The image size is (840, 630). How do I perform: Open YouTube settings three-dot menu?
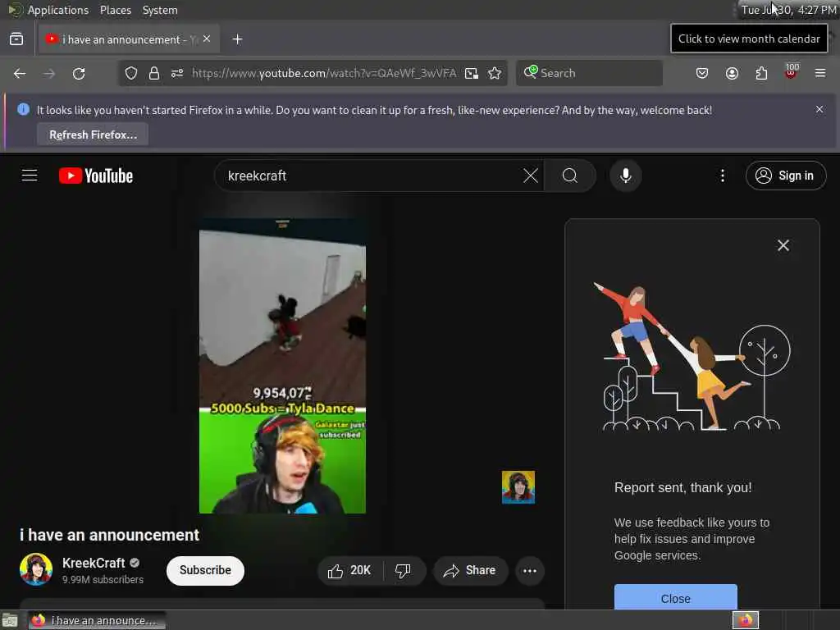pyautogui.click(x=722, y=176)
